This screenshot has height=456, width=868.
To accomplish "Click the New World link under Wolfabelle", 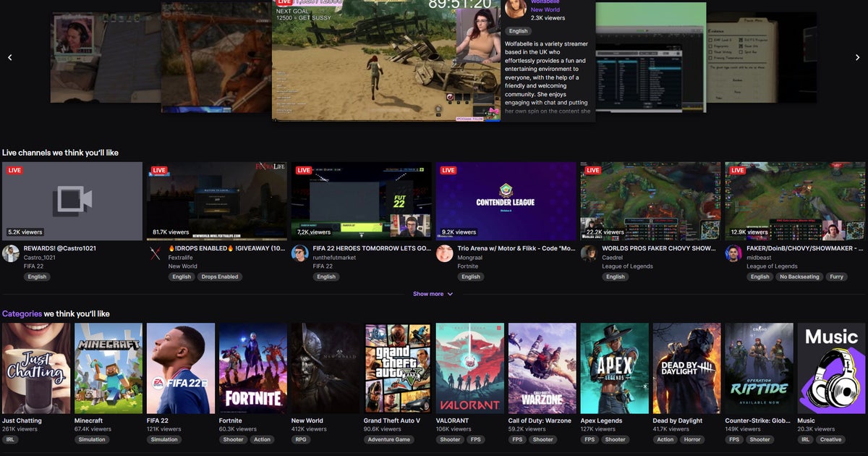I will (545, 9).
